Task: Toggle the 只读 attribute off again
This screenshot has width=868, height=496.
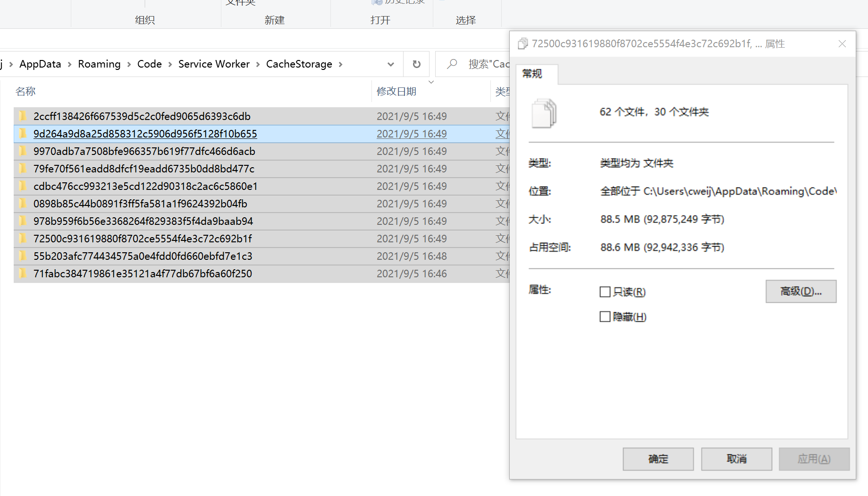Action: (x=605, y=291)
